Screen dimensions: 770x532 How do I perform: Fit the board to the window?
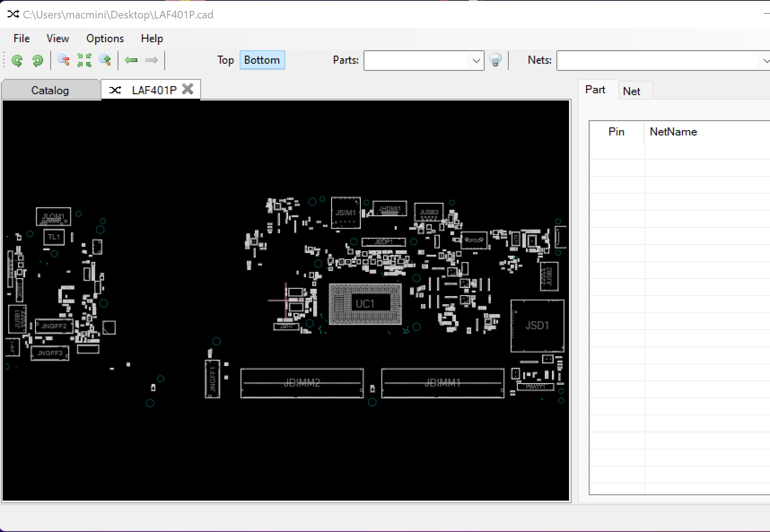84,61
